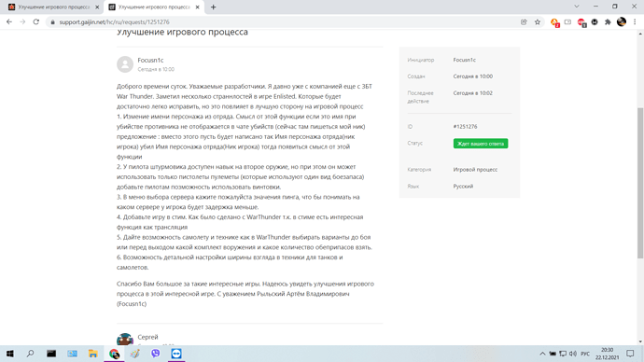This screenshot has width=644, height=362.
Task: Open the tab search dropdown chevron
Action: coord(577,7)
